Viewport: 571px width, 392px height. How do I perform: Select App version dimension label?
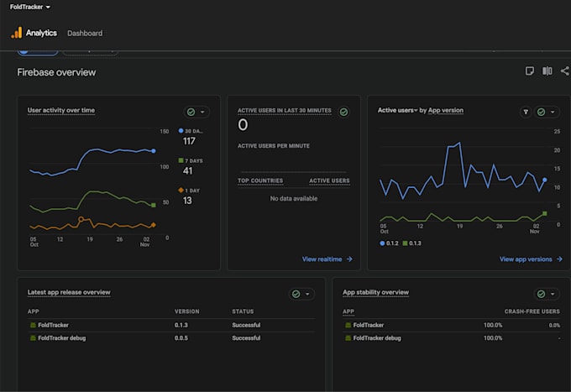[x=446, y=110]
